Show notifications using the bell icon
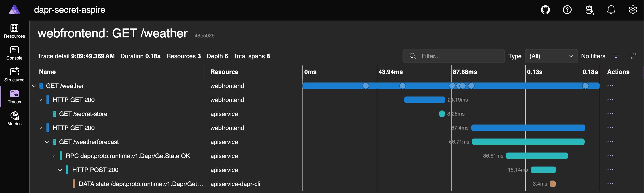 pos(611,10)
